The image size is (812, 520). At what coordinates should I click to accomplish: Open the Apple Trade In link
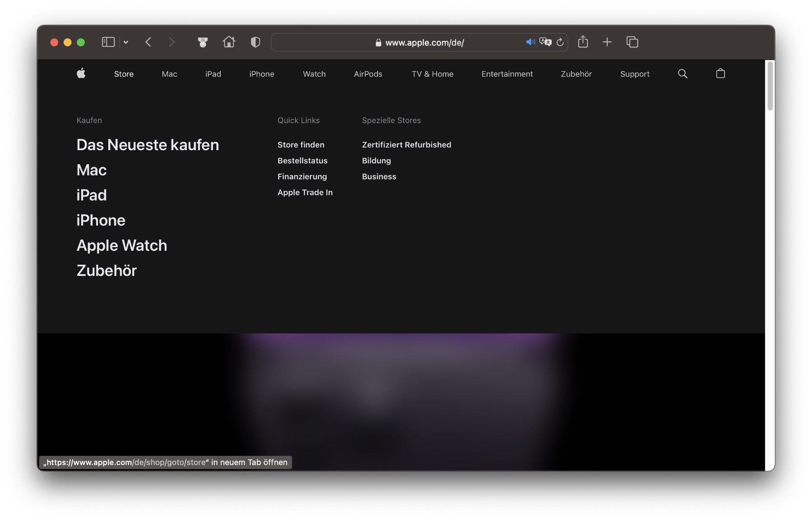tap(305, 193)
